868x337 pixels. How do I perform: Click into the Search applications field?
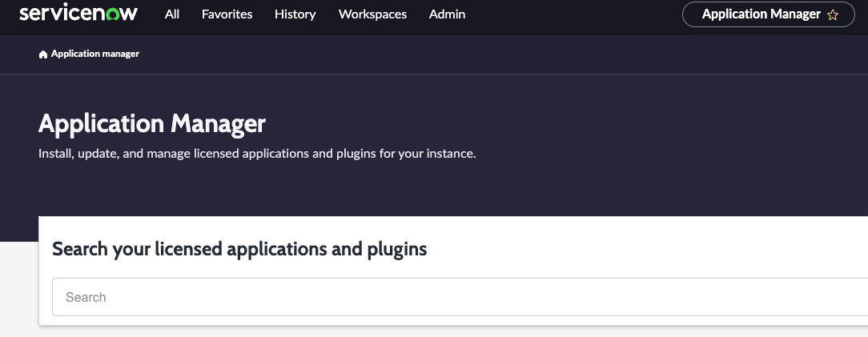460,297
